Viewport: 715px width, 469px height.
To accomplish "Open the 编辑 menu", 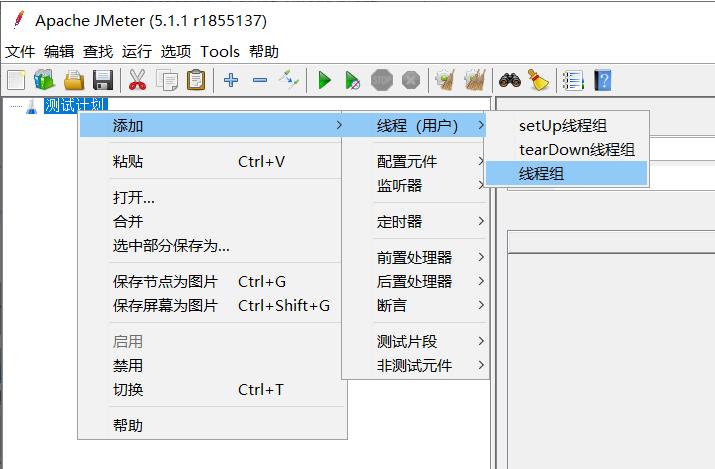I will 59,52.
